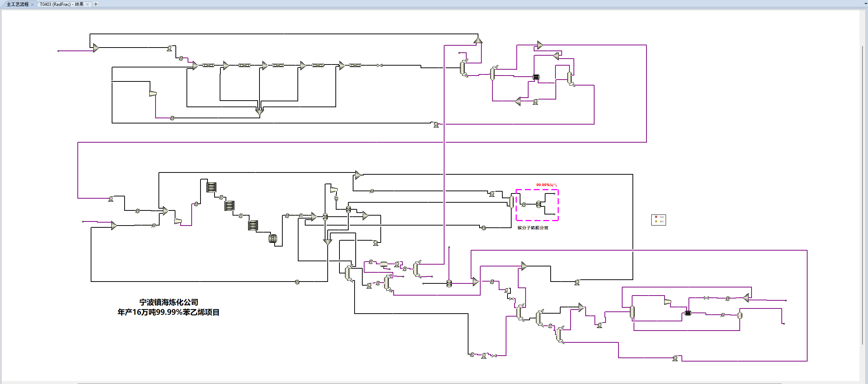
Task: Switch to the 主工艺流程 tab
Action: 17,4
